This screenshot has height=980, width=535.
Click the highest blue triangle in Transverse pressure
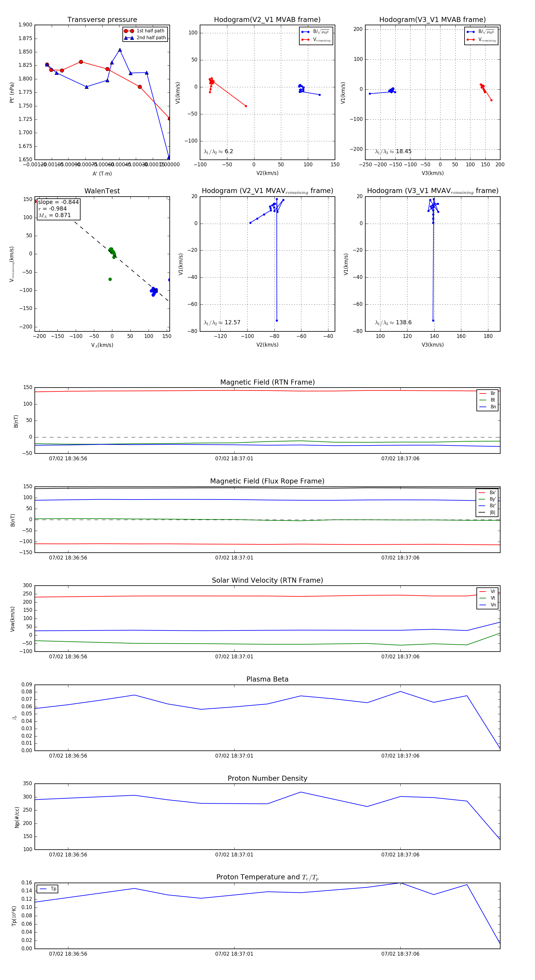coord(119,50)
